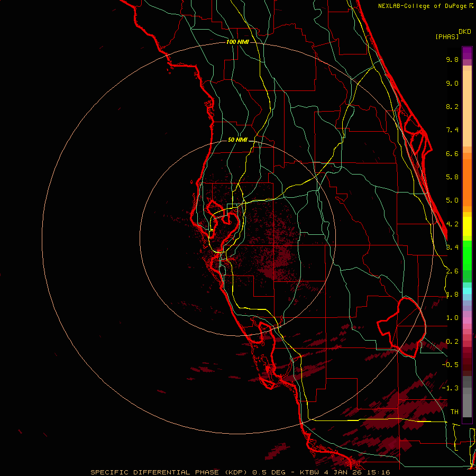
Task: Select the 6.6 legend value
Action: click(x=452, y=153)
